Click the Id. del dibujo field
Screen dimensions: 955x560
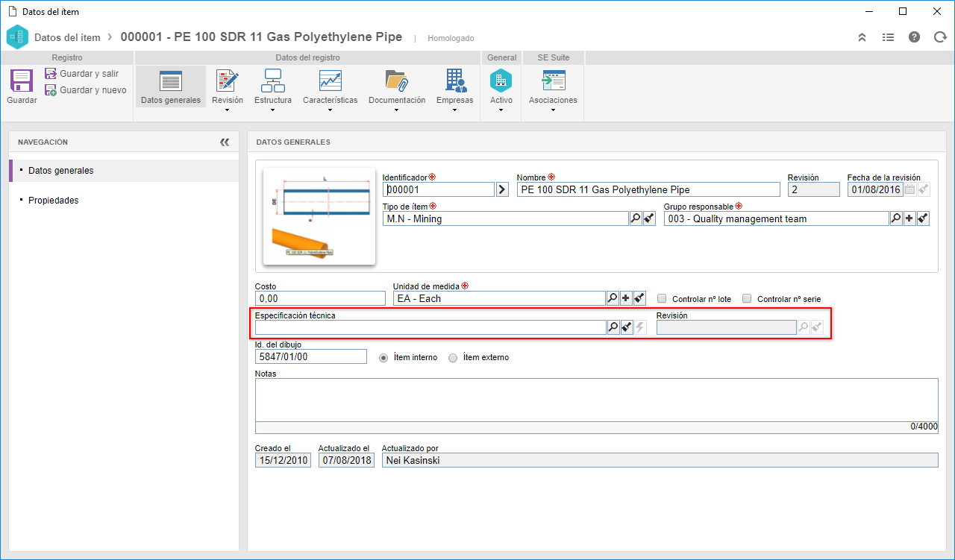click(x=311, y=356)
